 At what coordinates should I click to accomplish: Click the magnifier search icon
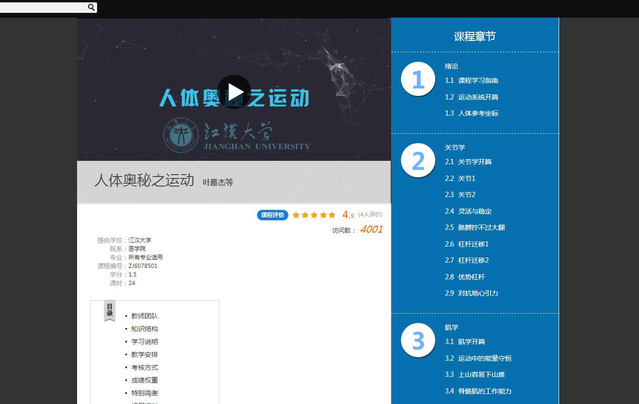[x=91, y=7]
